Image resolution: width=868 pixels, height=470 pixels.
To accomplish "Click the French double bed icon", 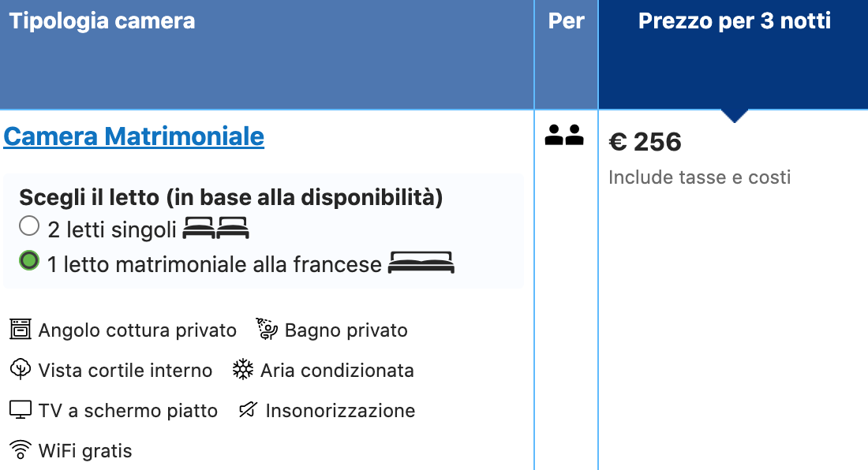I will coord(421,263).
